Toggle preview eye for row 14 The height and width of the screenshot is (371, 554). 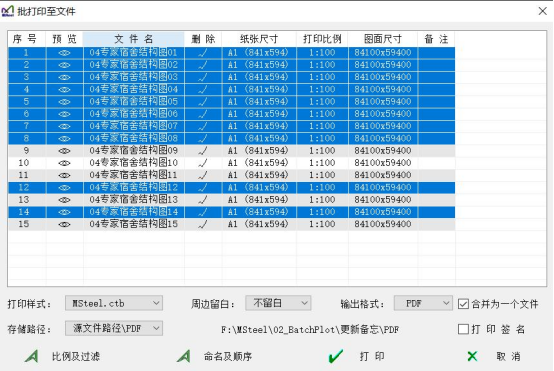pos(64,212)
